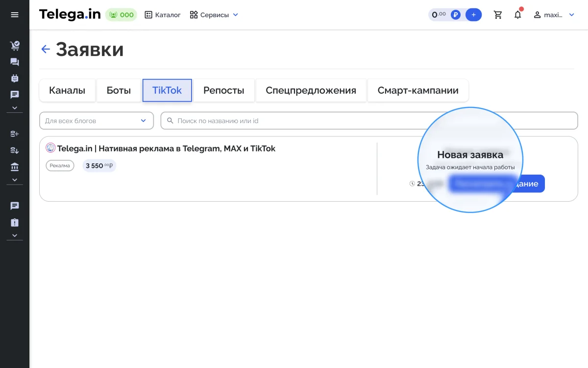Image resolution: width=588 pixels, height=368 pixels.
Task: Click the Реклама tag on the request
Action: 60,166
